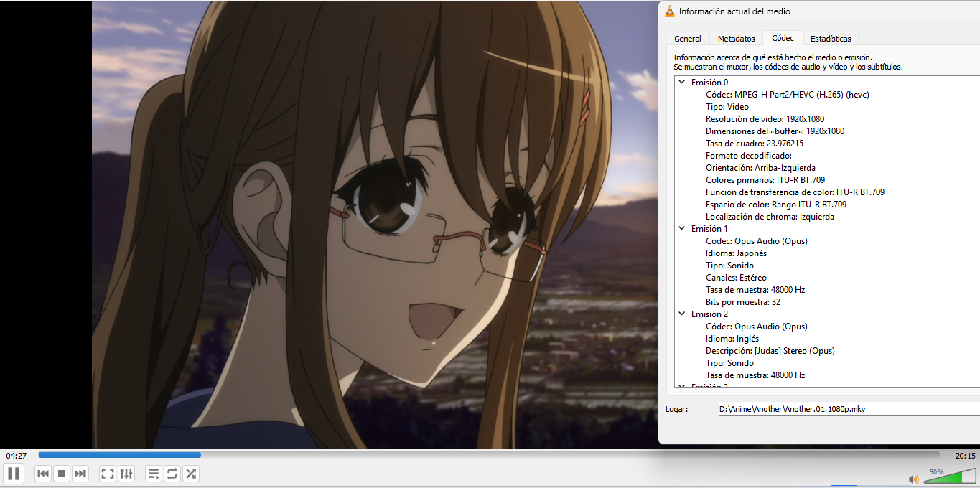
Task: Select the Emisión 0 row
Action: click(x=709, y=83)
